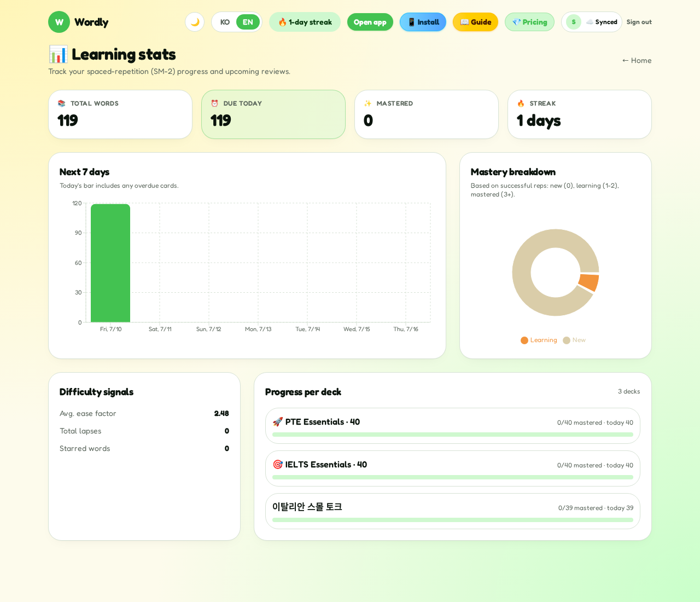
Task: Open the Guide page
Action: point(475,22)
